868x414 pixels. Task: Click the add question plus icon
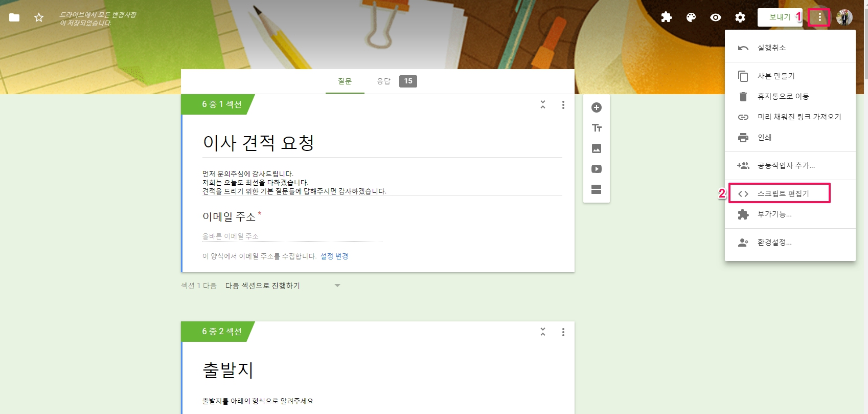(597, 107)
